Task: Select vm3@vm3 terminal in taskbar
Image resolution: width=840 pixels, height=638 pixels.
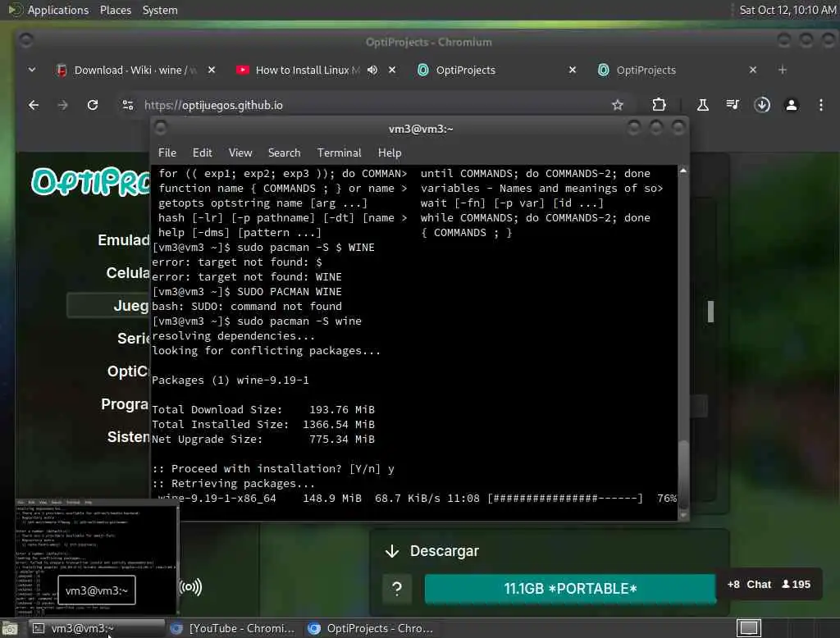Action: (x=97, y=628)
